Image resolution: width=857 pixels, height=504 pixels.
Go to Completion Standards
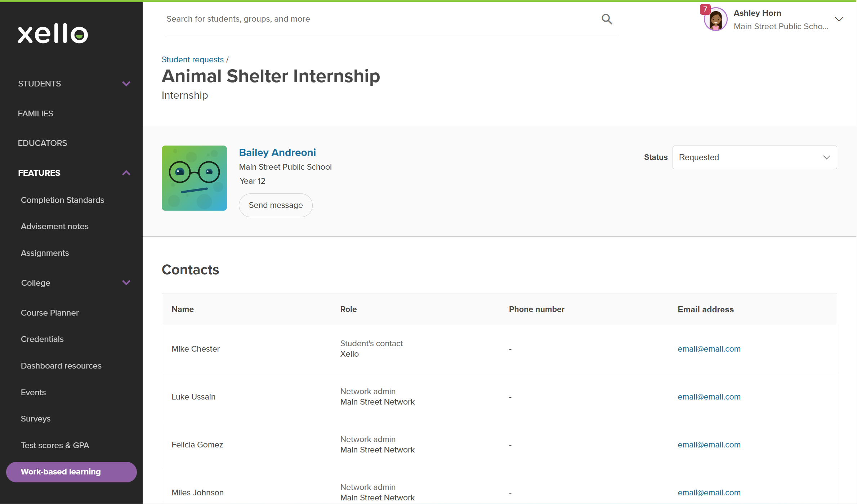pos(62,200)
